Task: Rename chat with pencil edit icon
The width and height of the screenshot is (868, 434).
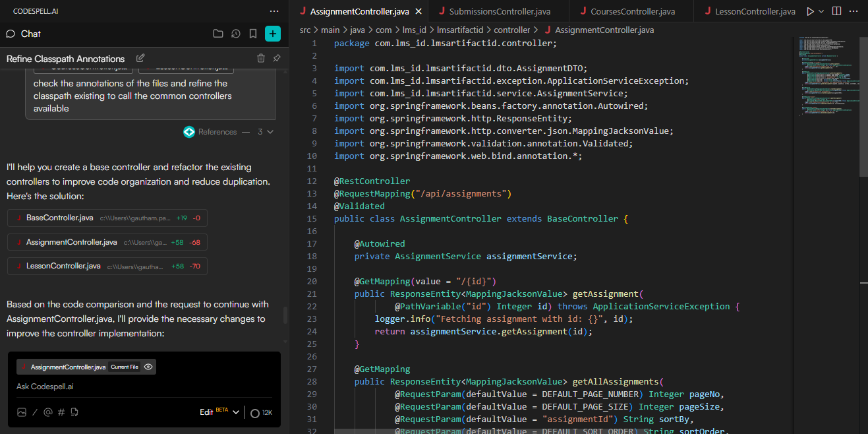Action: pyautogui.click(x=140, y=58)
